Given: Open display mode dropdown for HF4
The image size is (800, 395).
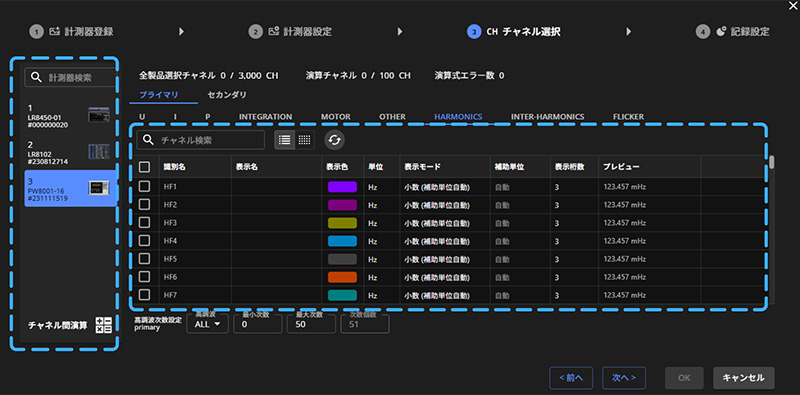Looking at the screenshot, I should [x=444, y=241].
